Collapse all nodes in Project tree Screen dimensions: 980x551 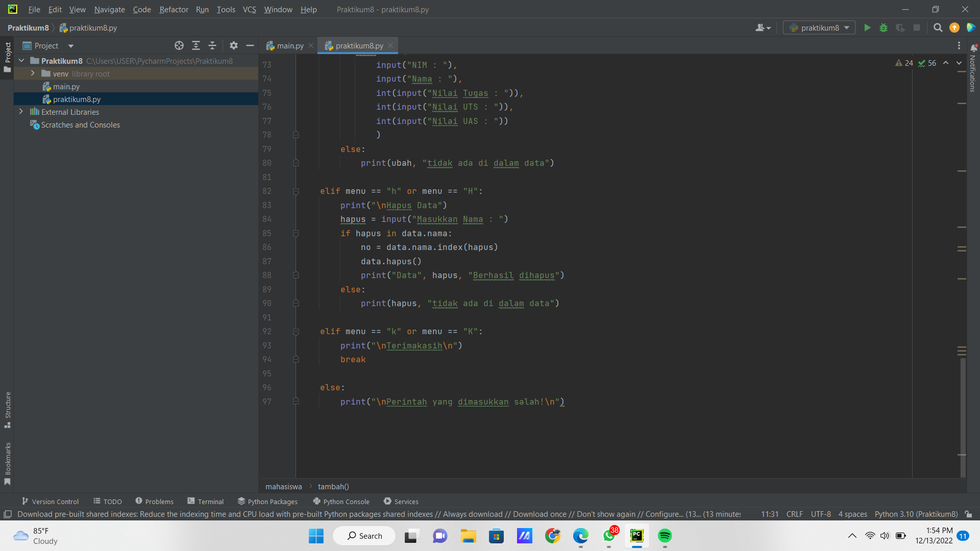point(212,45)
